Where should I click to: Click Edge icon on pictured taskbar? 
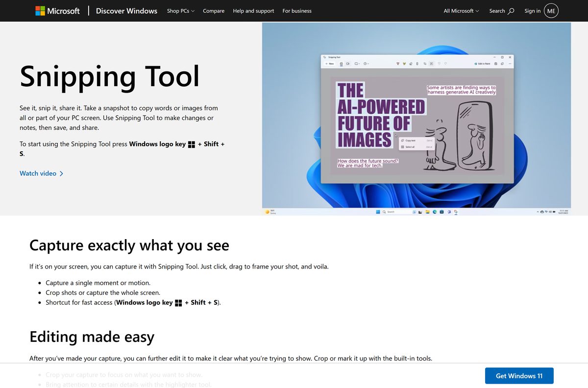click(435, 212)
